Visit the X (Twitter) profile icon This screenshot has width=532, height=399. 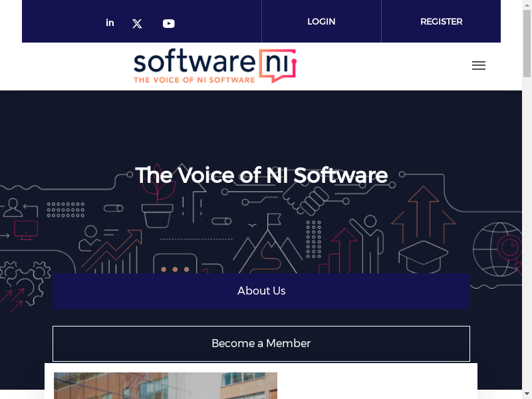tap(137, 23)
